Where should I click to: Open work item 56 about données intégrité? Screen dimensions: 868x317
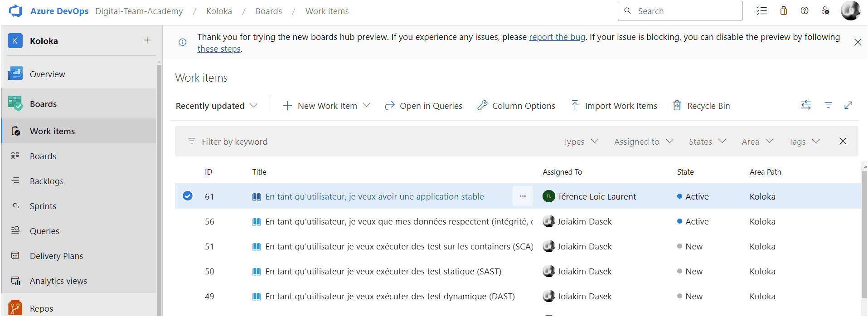399,221
